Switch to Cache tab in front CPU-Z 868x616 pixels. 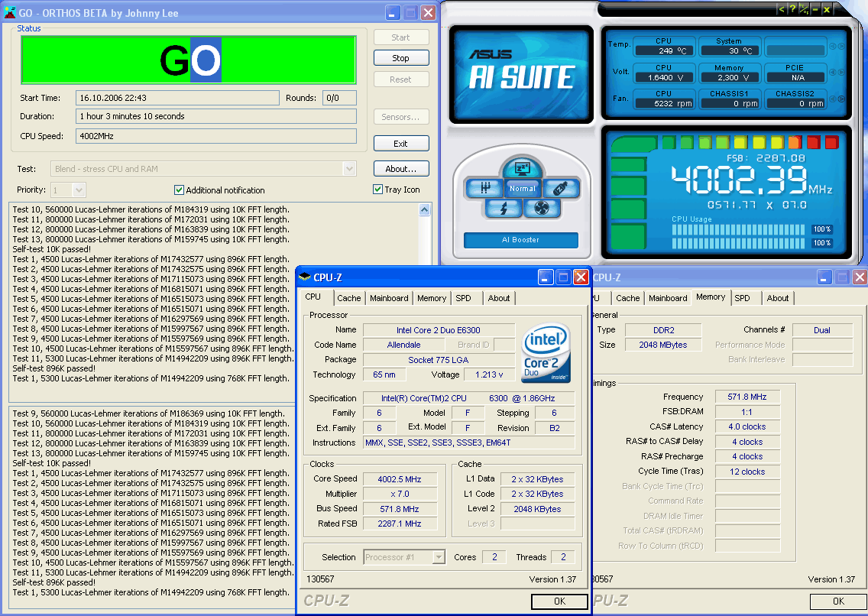[x=348, y=298]
